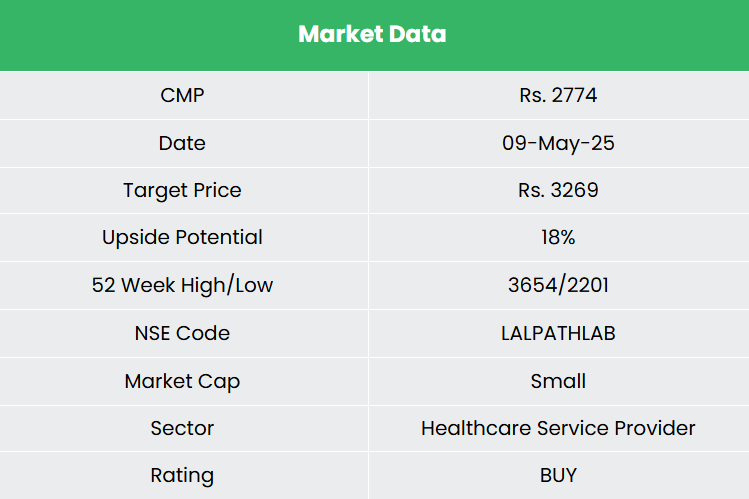Viewport: 749px width, 499px height.
Task: Select the Date label cell
Action: (x=182, y=143)
